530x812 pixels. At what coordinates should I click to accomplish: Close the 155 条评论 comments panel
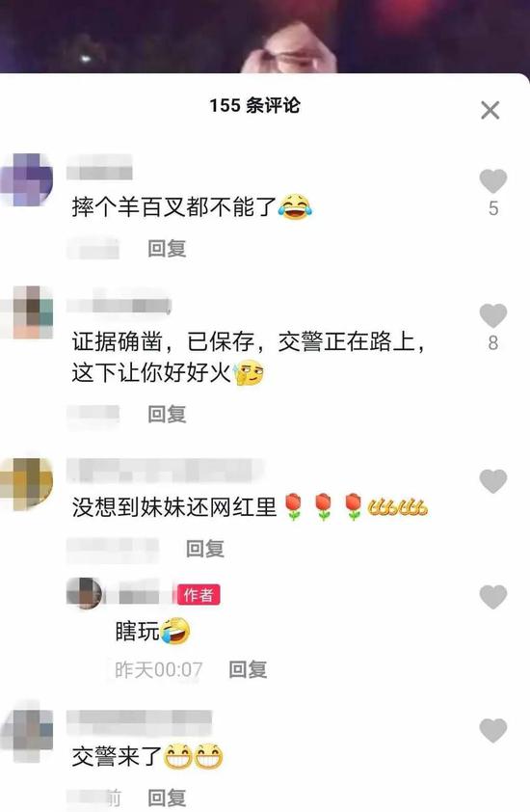tap(490, 110)
